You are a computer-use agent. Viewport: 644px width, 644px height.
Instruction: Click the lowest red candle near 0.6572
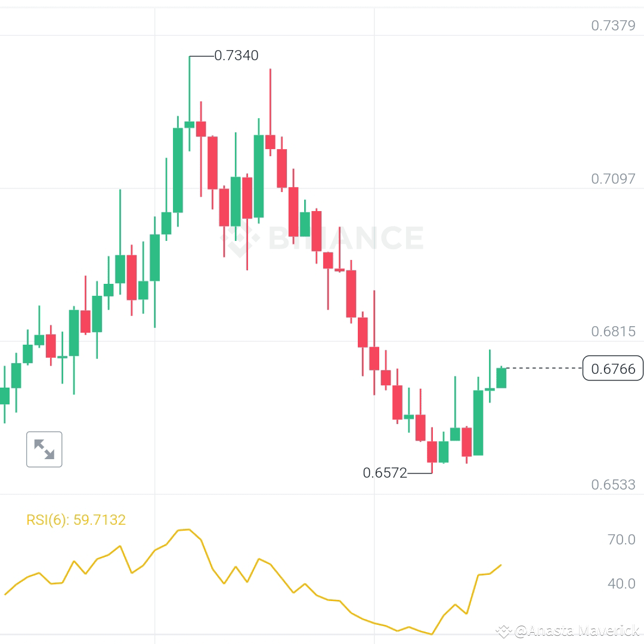click(431, 450)
